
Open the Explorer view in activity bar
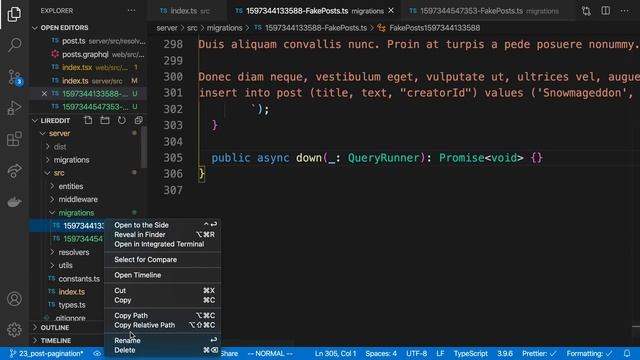pos(14,14)
